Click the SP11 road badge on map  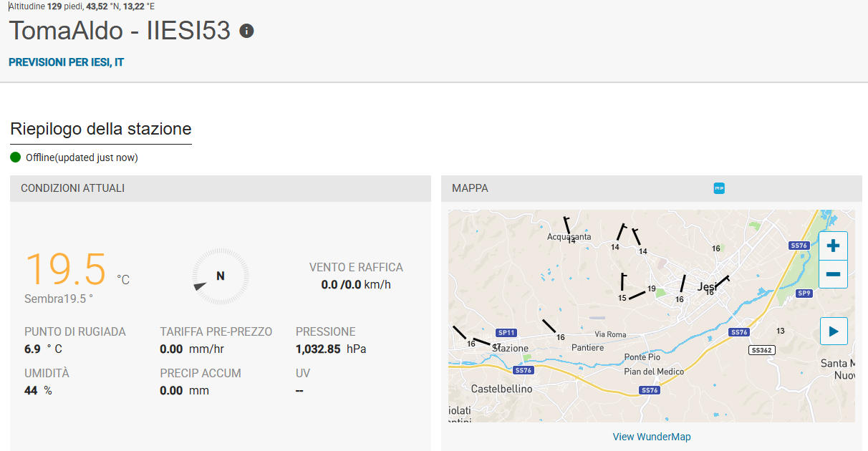(x=506, y=333)
